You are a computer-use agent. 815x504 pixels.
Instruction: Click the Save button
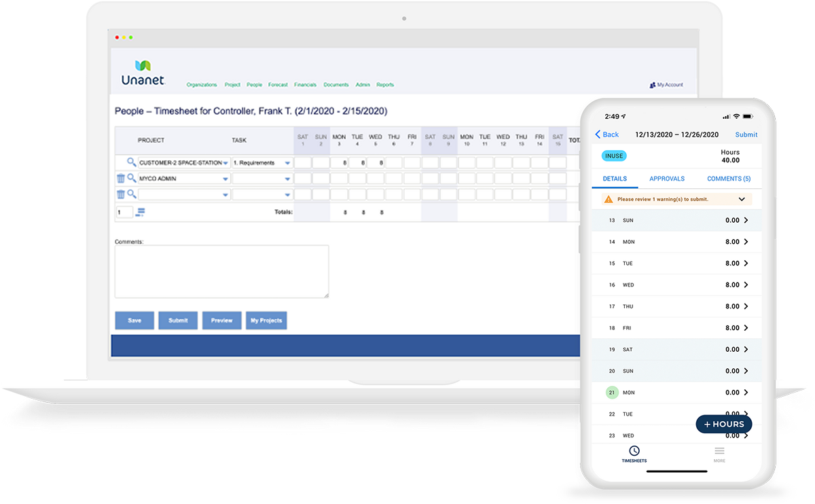(134, 320)
